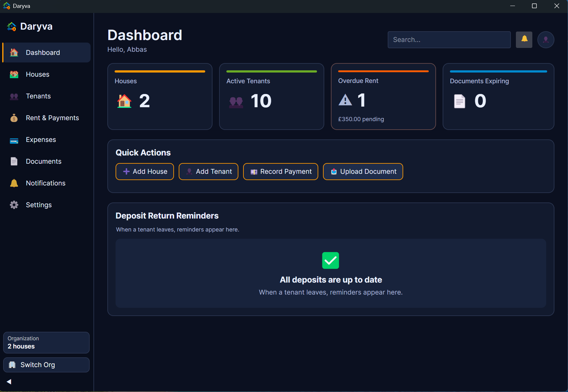Go to Rent & Payments page
Image resolution: width=568 pixels, height=392 pixels.
click(x=52, y=118)
